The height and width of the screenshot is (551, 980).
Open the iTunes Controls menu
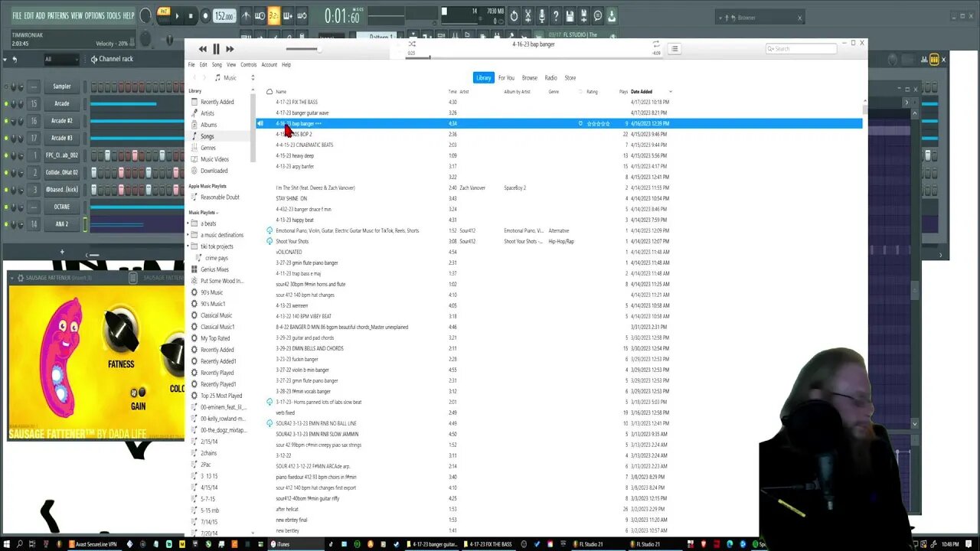tap(248, 65)
